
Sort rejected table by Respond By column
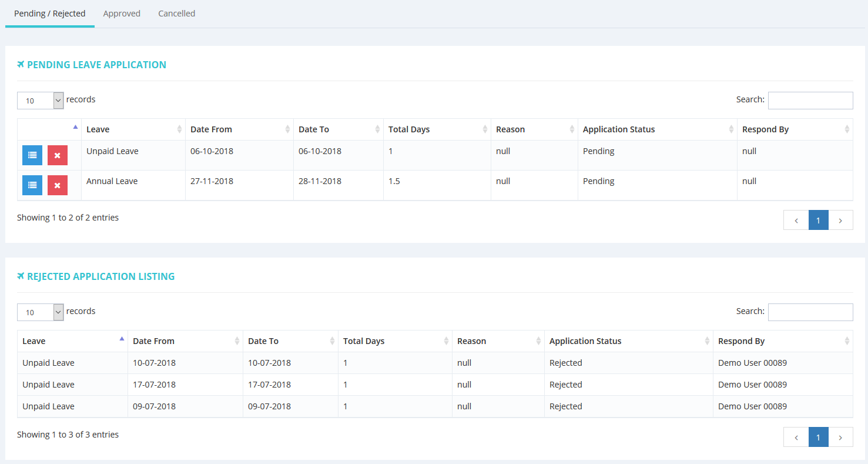[x=782, y=341]
